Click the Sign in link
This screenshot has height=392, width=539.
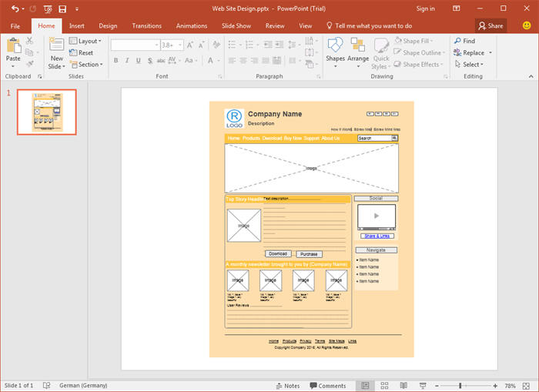point(425,8)
